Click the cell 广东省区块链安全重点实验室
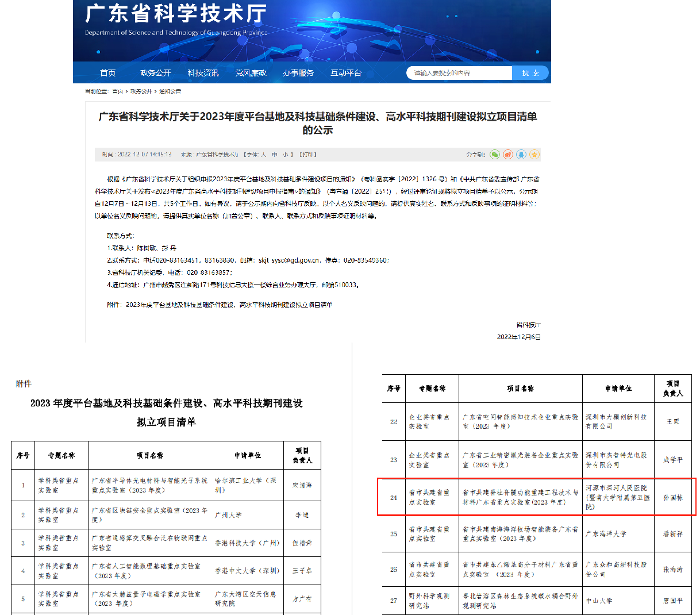The height and width of the screenshot is (615, 700). click(x=149, y=514)
